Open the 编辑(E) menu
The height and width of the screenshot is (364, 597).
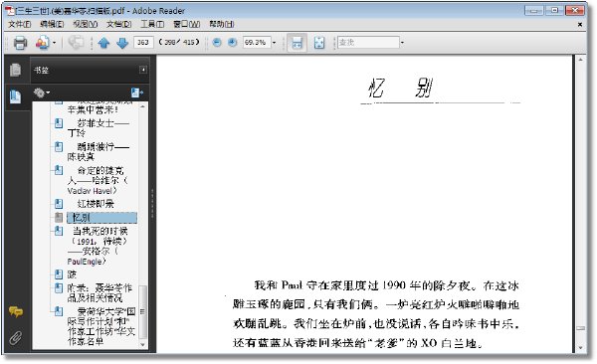[52, 25]
